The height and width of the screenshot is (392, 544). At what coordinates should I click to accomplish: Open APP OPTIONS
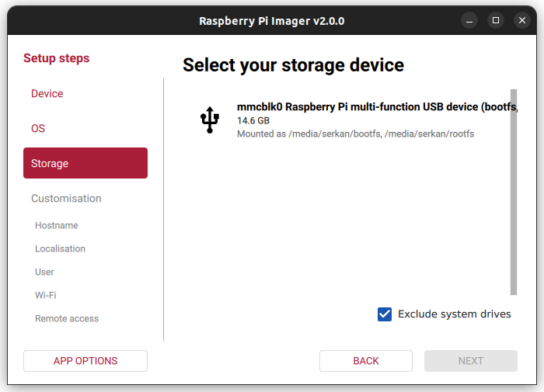coord(85,361)
